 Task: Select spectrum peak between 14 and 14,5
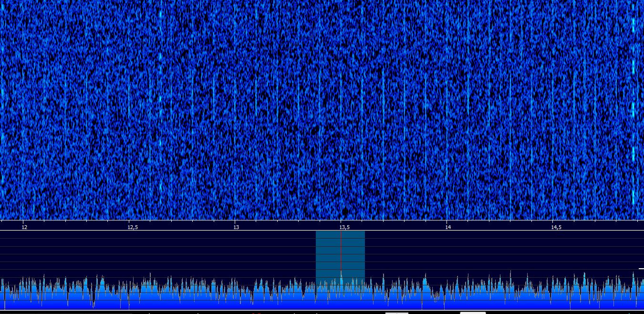[x=510, y=273]
